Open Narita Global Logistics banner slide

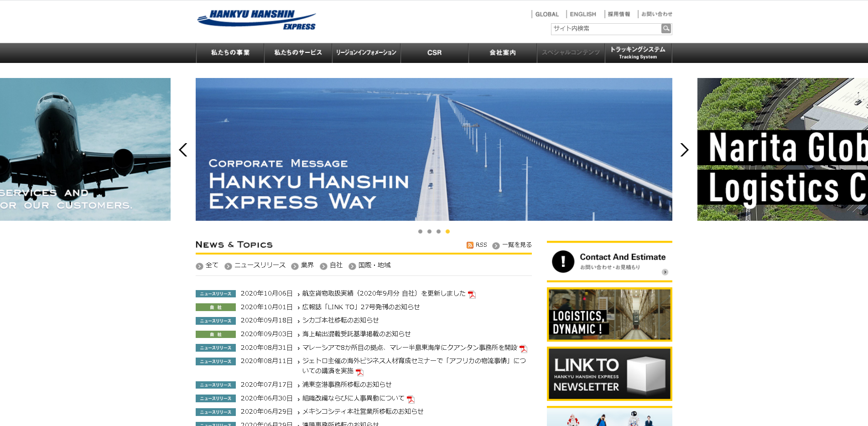pos(783,149)
